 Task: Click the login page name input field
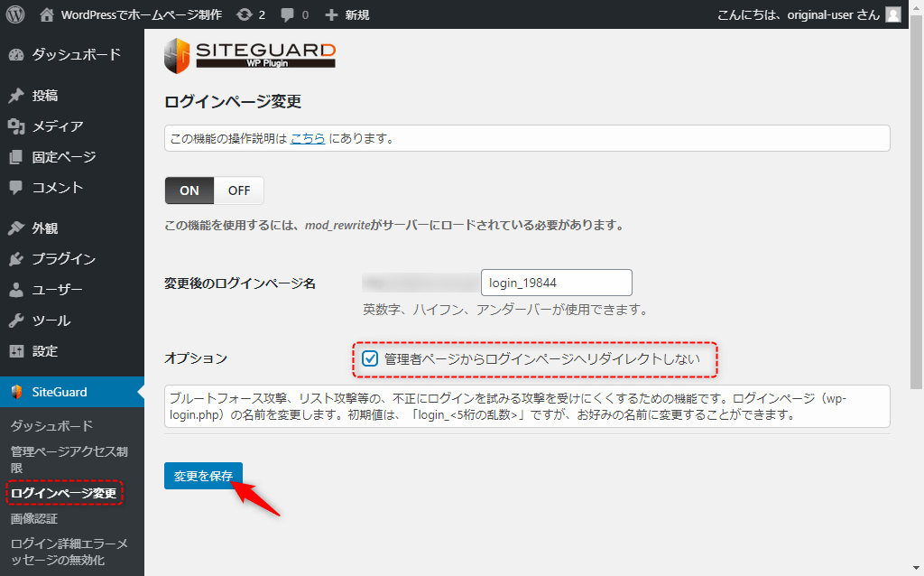pyautogui.click(x=556, y=283)
